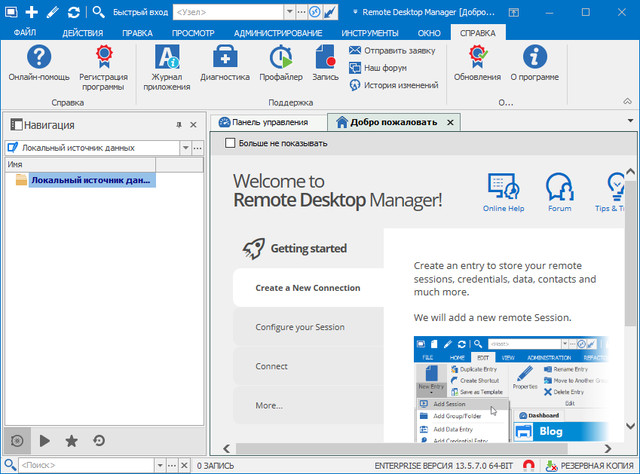This screenshot has height=474, width=640.
Task: Open the Онлайн-помощь help icon
Action: pyautogui.click(x=39, y=59)
